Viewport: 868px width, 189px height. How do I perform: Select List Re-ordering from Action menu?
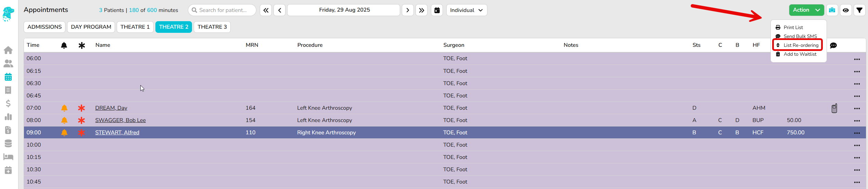coord(801,45)
